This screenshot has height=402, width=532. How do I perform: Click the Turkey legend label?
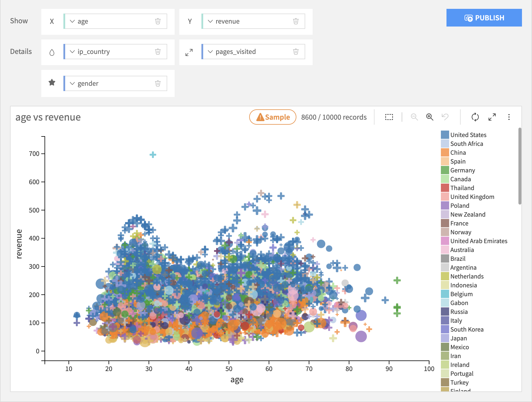pyautogui.click(x=459, y=383)
